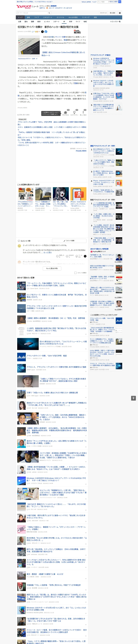
Task: Open settings via the gear icon
Action: pos(120,13)
